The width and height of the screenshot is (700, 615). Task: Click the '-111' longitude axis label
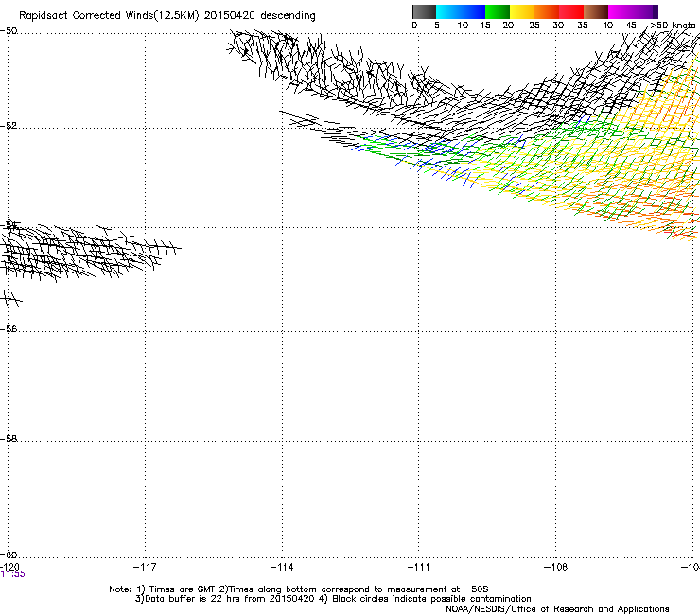pyautogui.click(x=419, y=567)
